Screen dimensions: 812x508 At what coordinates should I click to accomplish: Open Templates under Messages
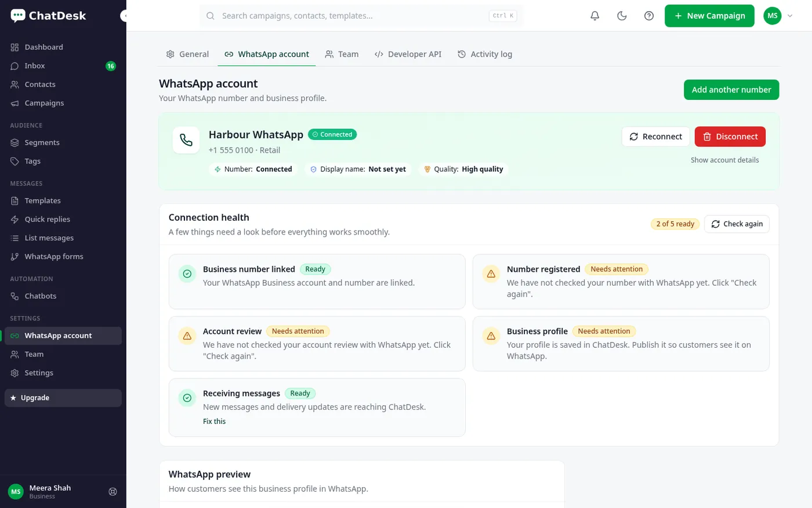tap(63, 200)
